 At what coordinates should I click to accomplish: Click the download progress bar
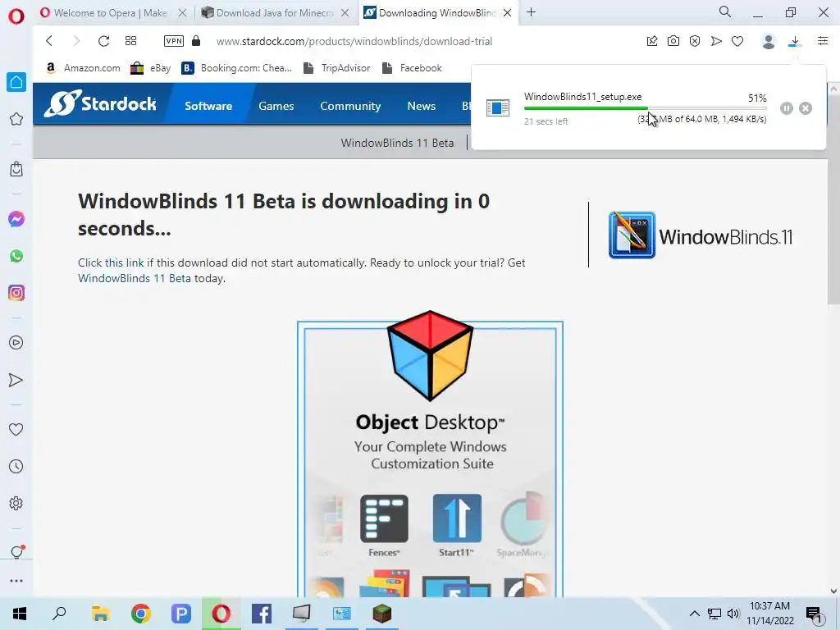tap(645, 108)
